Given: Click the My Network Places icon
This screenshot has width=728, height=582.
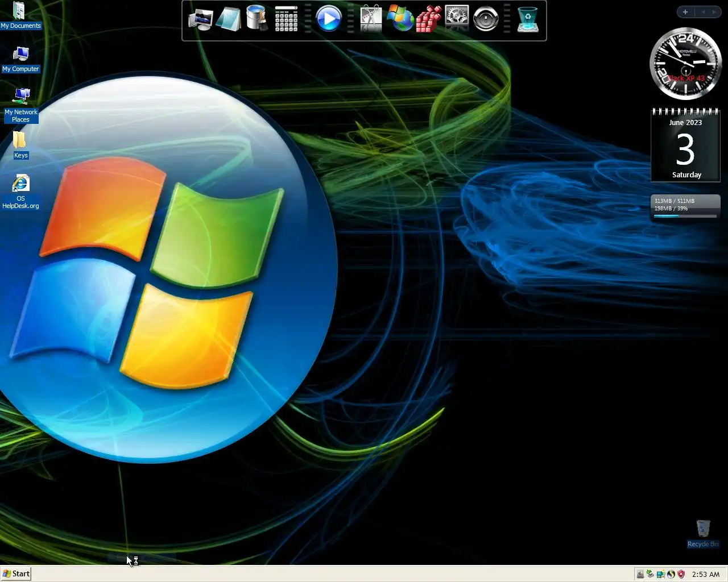Looking at the screenshot, I should (21, 106).
